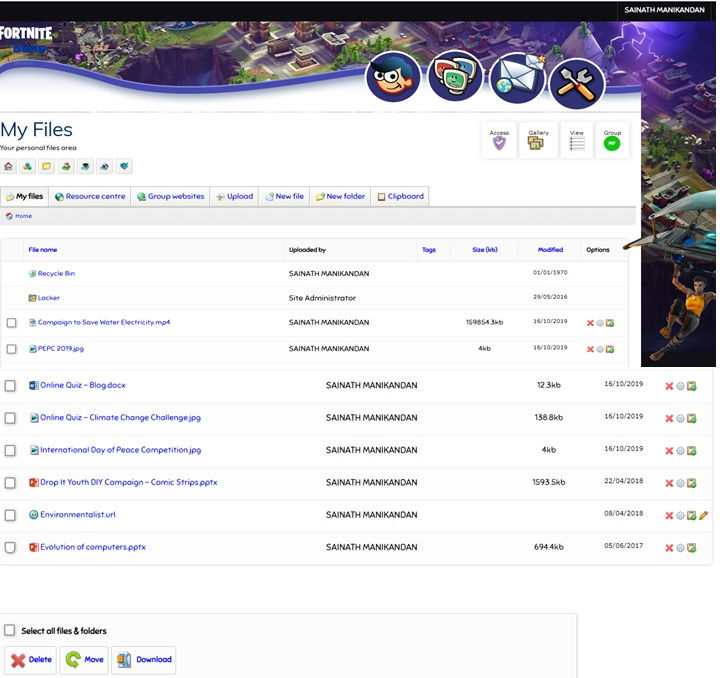Open the computer monitors circle icon

coord(455,76)
